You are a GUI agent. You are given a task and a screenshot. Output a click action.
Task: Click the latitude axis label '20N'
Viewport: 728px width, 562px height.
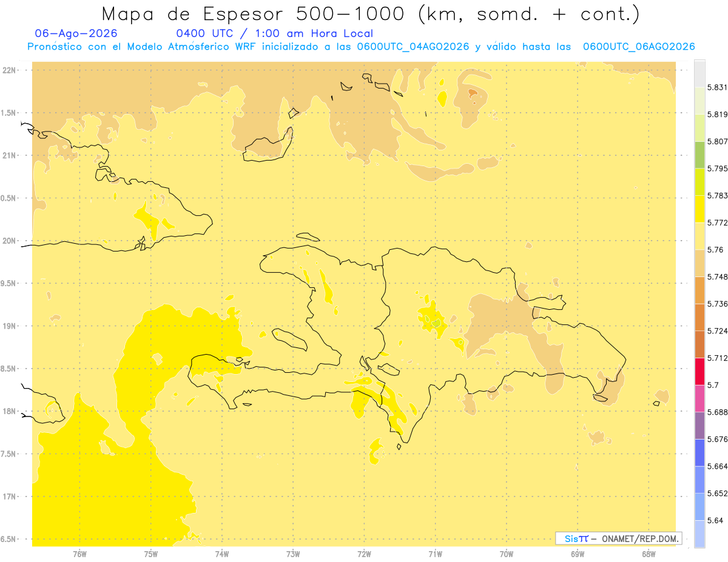9,241
